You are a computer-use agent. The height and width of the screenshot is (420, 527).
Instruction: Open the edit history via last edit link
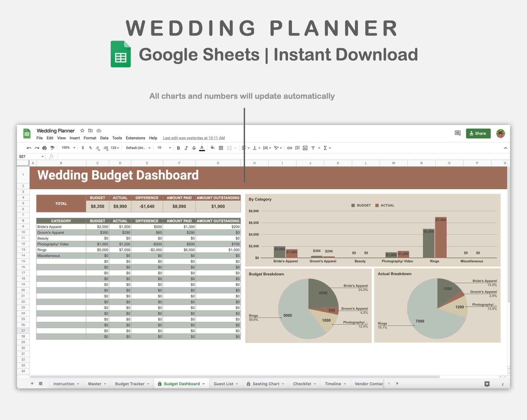[194, 138]
